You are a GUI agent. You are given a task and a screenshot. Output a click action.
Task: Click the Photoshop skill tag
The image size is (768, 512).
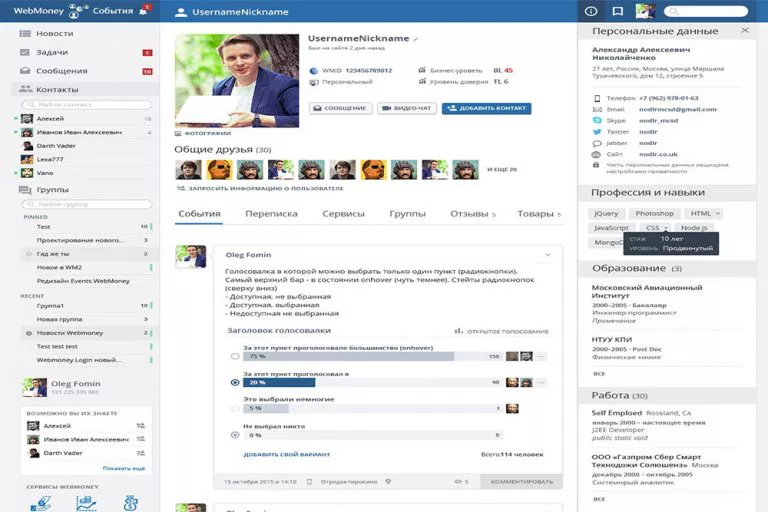click(x=654, y=214)
